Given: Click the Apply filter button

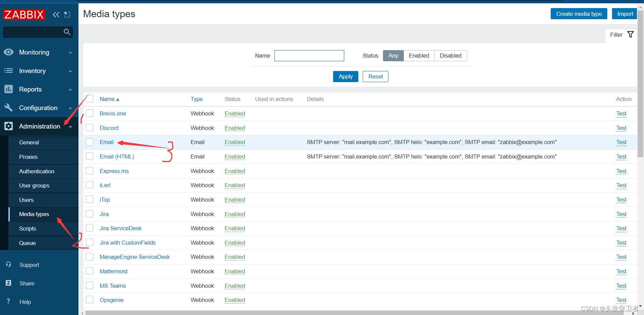Looking at the screenshot, I should pyautogui.click(x=346, y=76).
